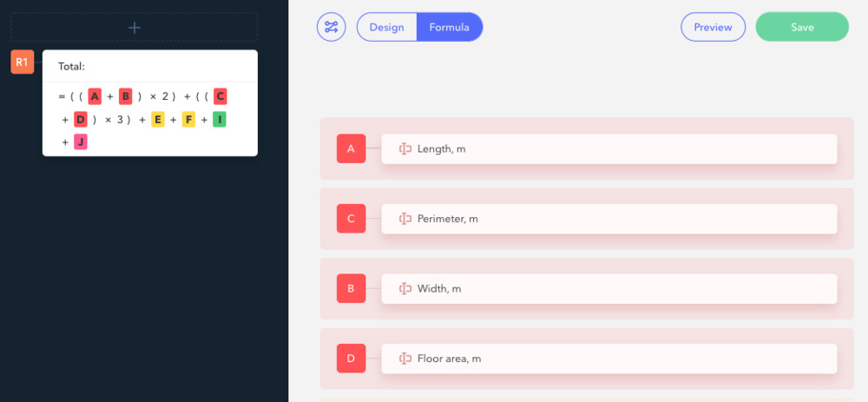The height and width of the screenshot is (402, 868).
Task: Select the C letter badge beside Perimeter
Action: [351, 219]
